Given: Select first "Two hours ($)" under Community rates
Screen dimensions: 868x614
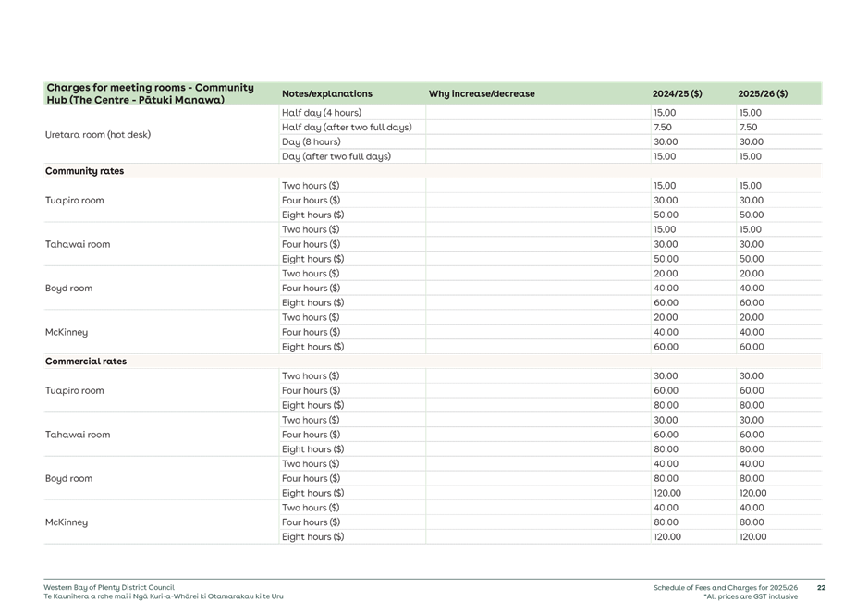Looking at the screenshot, I should coord(311,186).
